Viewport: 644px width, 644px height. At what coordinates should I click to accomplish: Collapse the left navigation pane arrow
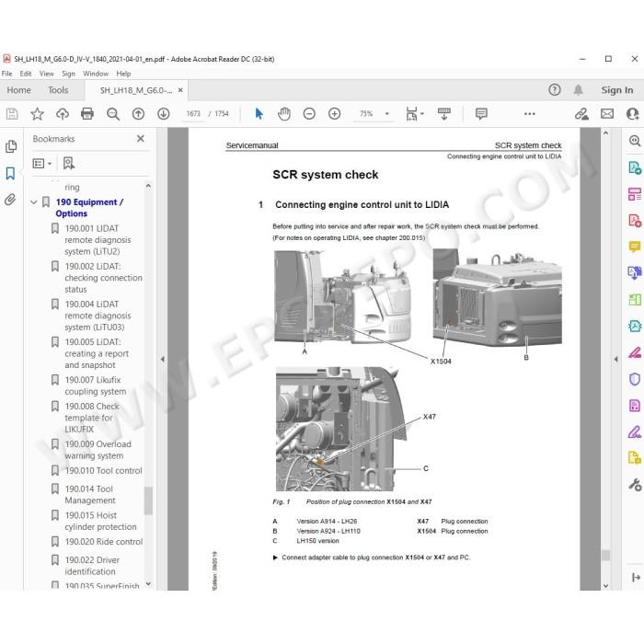pos(163,359)
